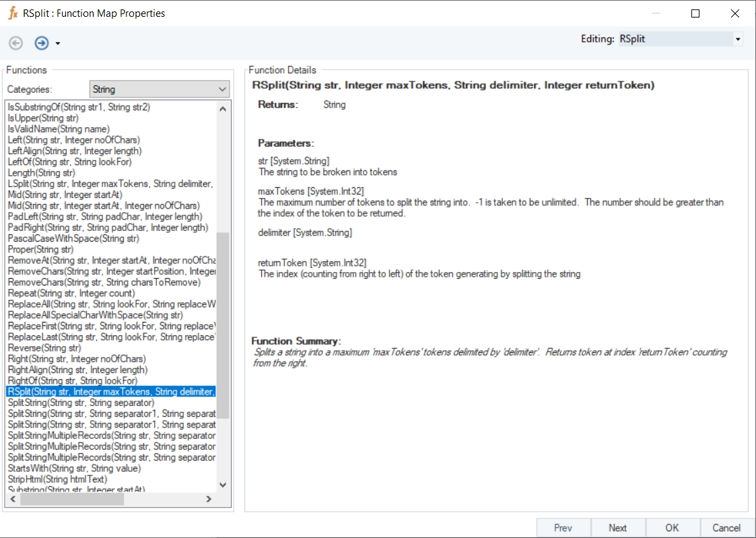The height and width of the screenshot is (538, 756).
Task: Expand the Editing RSplit dropdown
Action: coord(738,40)
